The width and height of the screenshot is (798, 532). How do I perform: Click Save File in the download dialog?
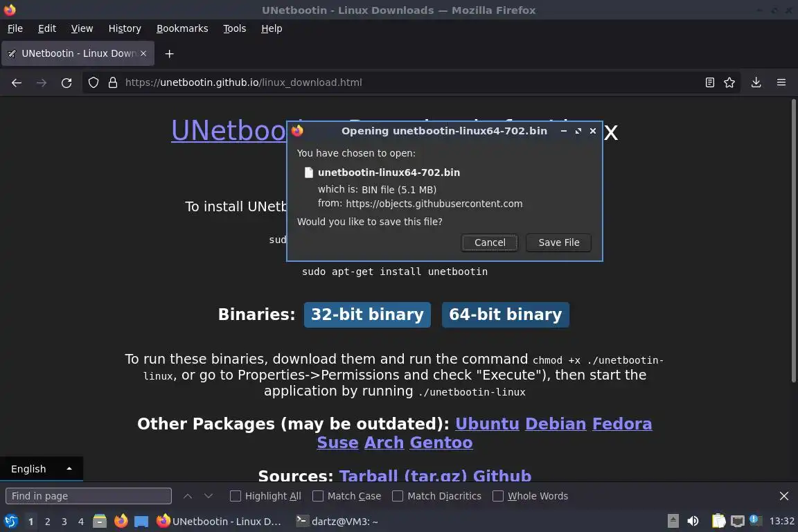(x=559, y=243)
